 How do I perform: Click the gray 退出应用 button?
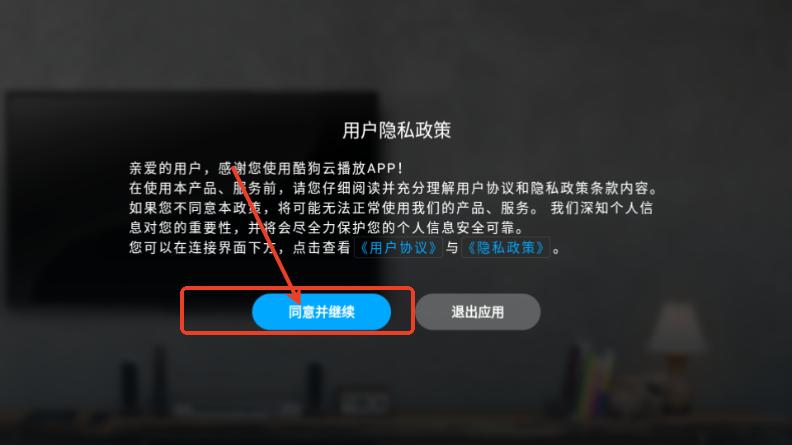click(x=478, y=312)
